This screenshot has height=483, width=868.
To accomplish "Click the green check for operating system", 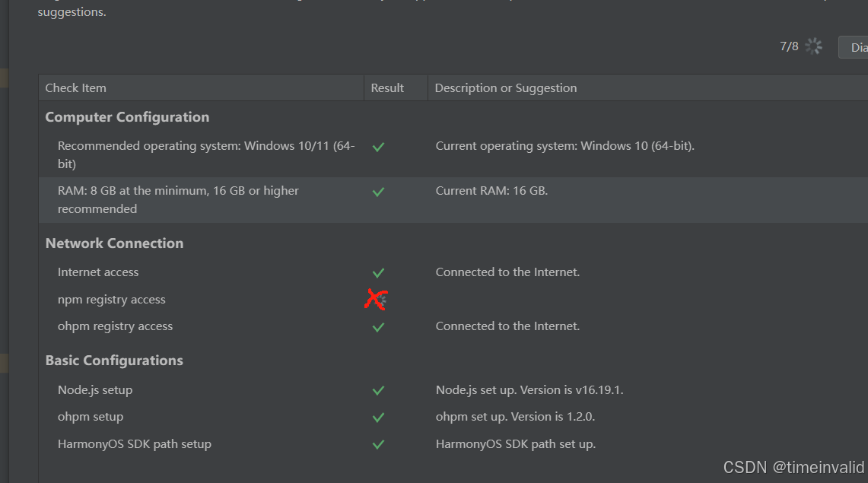I will click(x=378, y=147).
